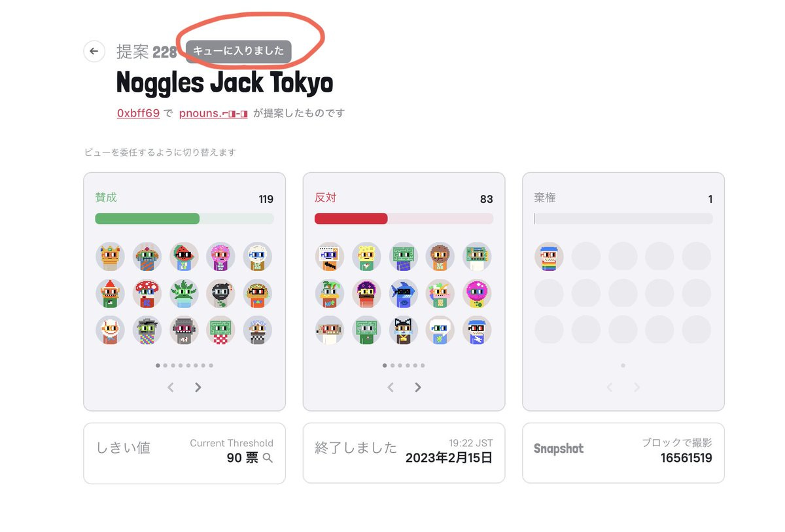Open the Snapshot block info card
Screen dimensions: 785x532
coord(623,453)
